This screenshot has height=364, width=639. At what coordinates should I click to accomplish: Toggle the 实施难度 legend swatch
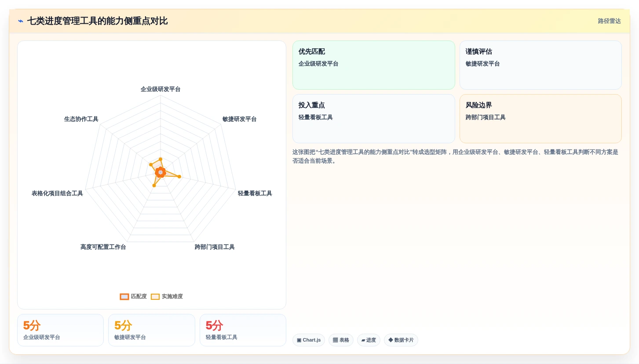point(155,297)
